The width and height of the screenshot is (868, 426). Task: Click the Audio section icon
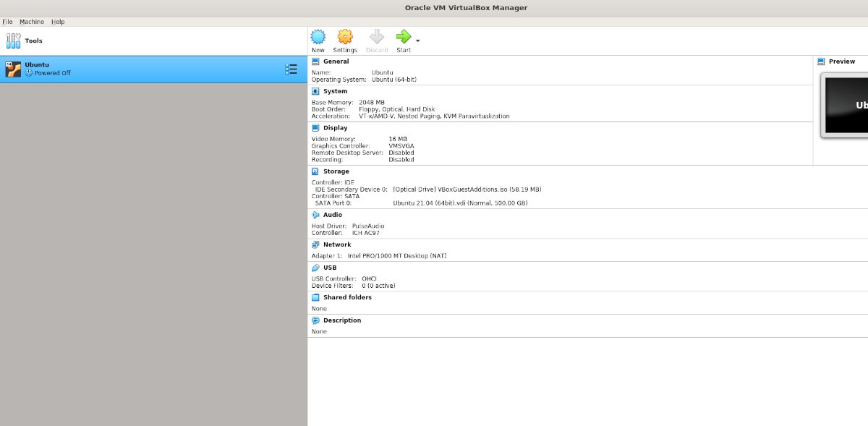[x=315, y=215]
